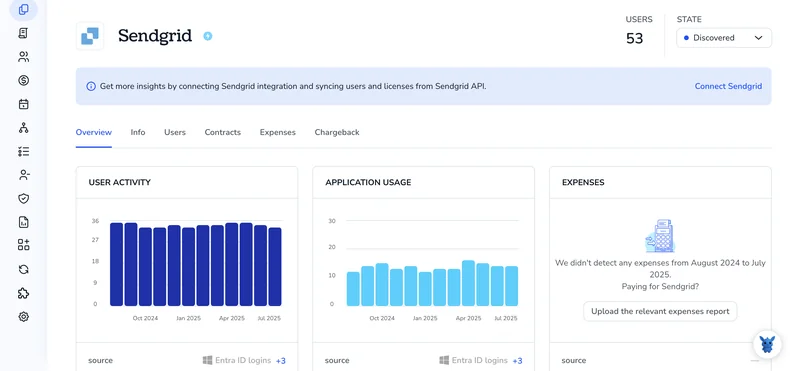This screenshot has height=371, width=800.
Task: Open the reports chart-file icon in sidebar
Action: (x=23, y=222)
